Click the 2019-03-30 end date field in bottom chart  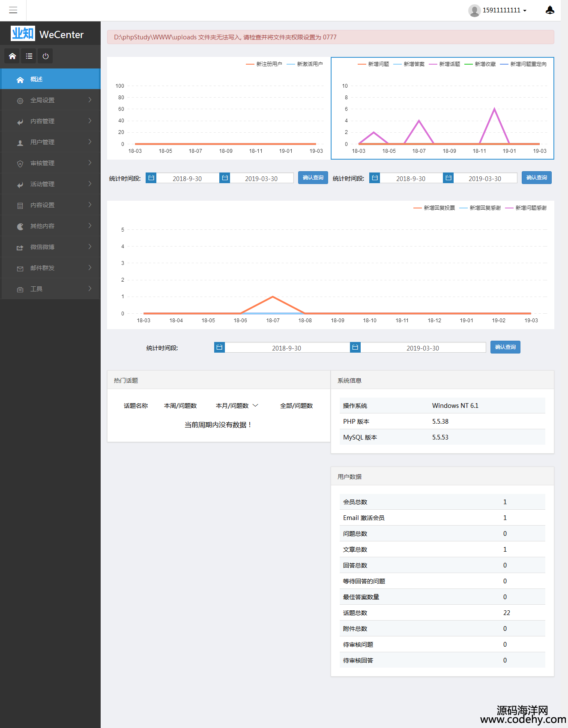[422, 348]
